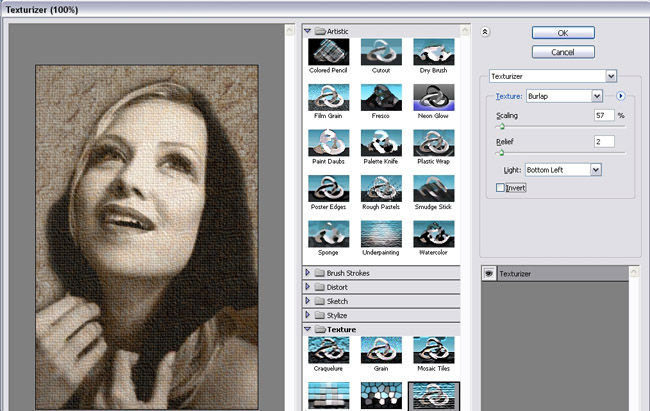650x411 pixels.
Task: Choose the Grain texture filter
Action: coord(381,350)
